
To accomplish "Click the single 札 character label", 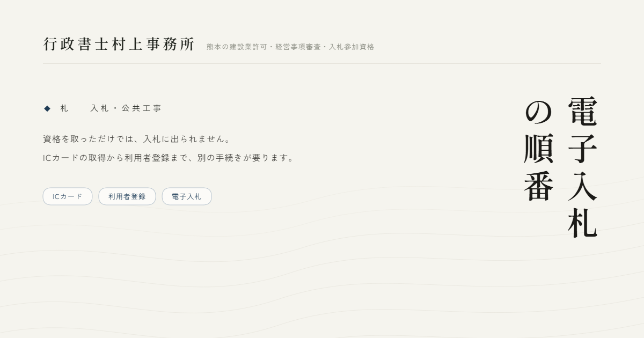I will pyautogui.click(x=64, y=108).
